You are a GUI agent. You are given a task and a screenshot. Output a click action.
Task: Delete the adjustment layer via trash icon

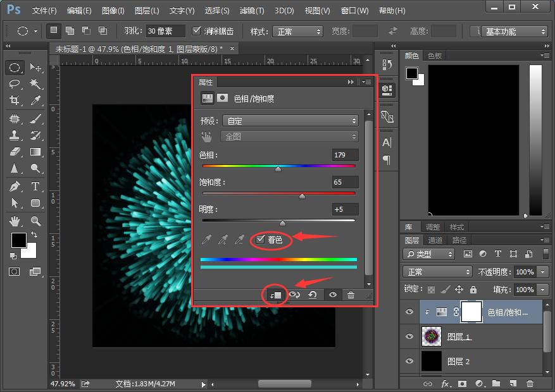[351, 295]
